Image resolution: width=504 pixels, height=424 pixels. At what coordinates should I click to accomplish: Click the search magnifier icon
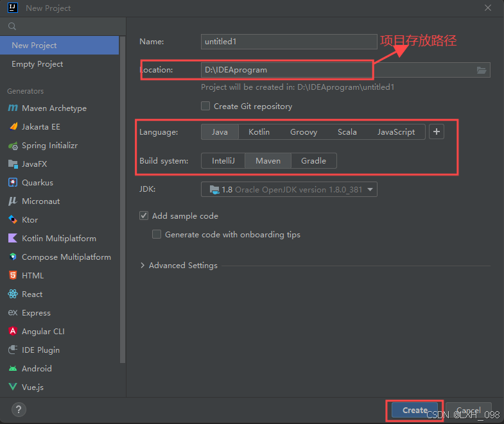[12, 26]
